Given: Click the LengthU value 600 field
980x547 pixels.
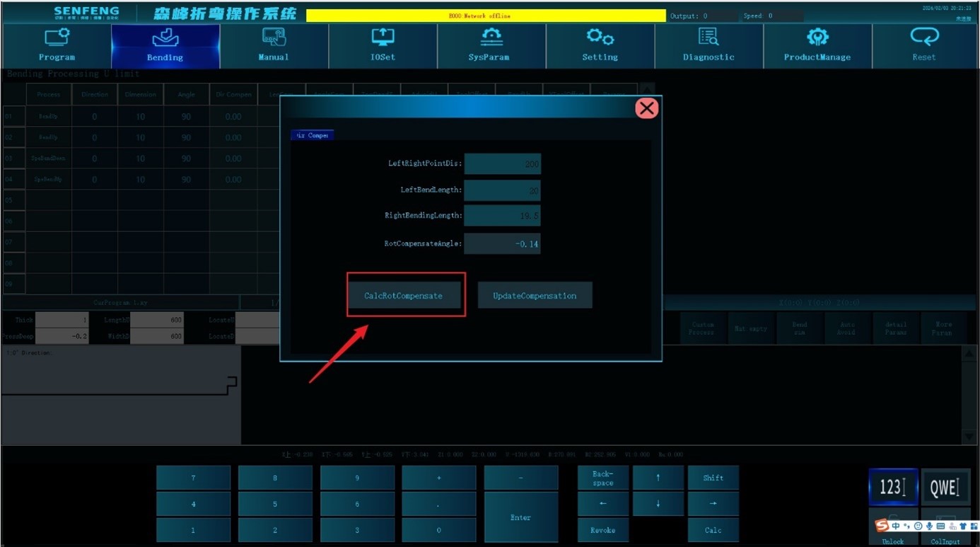Looking at the screenshot, I should (x=157, y=320).
